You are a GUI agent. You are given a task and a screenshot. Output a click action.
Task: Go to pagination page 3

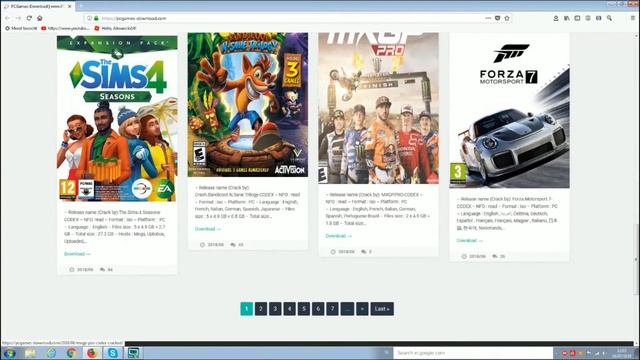(x=275, y=309)
